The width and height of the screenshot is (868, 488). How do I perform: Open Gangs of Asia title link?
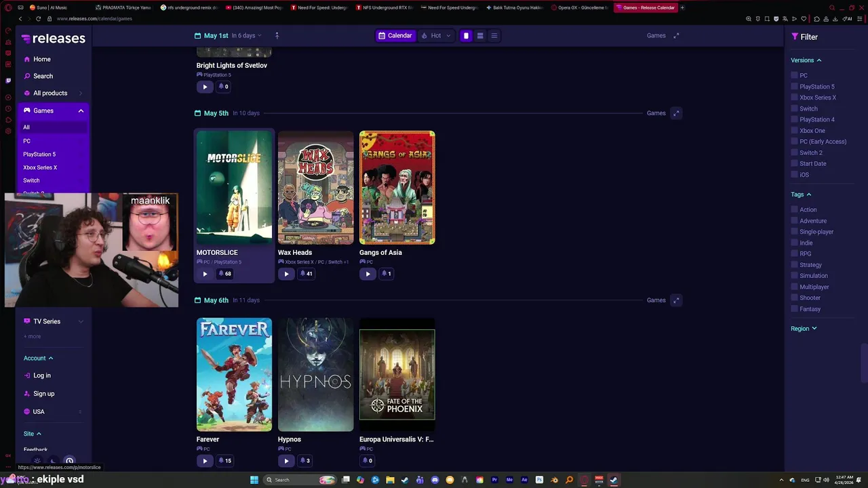pos(380,253)
